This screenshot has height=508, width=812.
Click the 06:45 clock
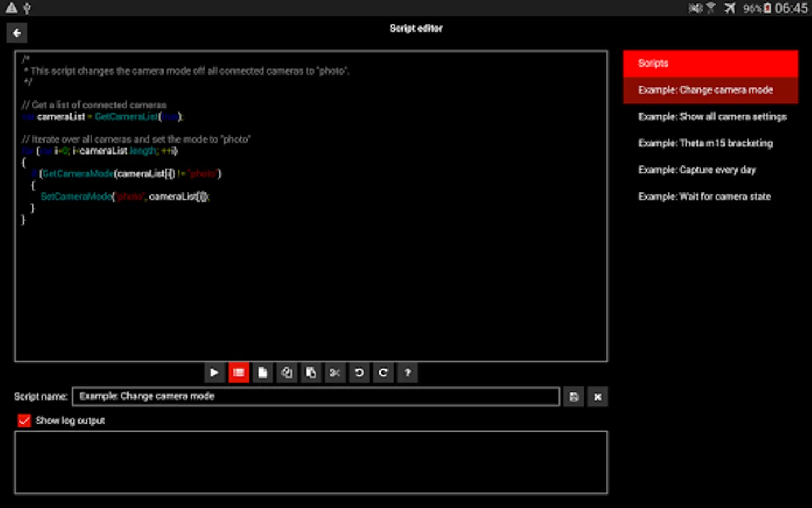coord(791,8)
